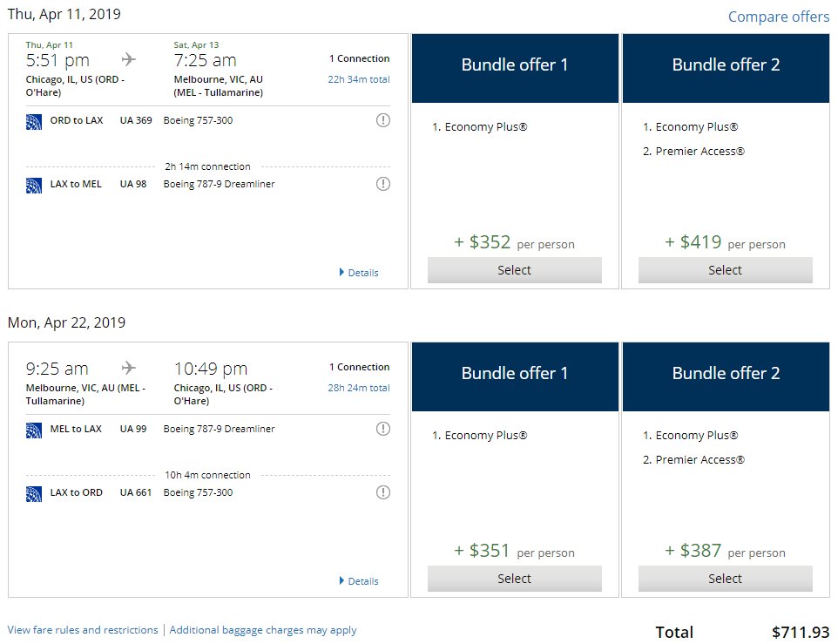Click United logo beside LAX to MEL

pyautogui.click(x=34, y=185)
